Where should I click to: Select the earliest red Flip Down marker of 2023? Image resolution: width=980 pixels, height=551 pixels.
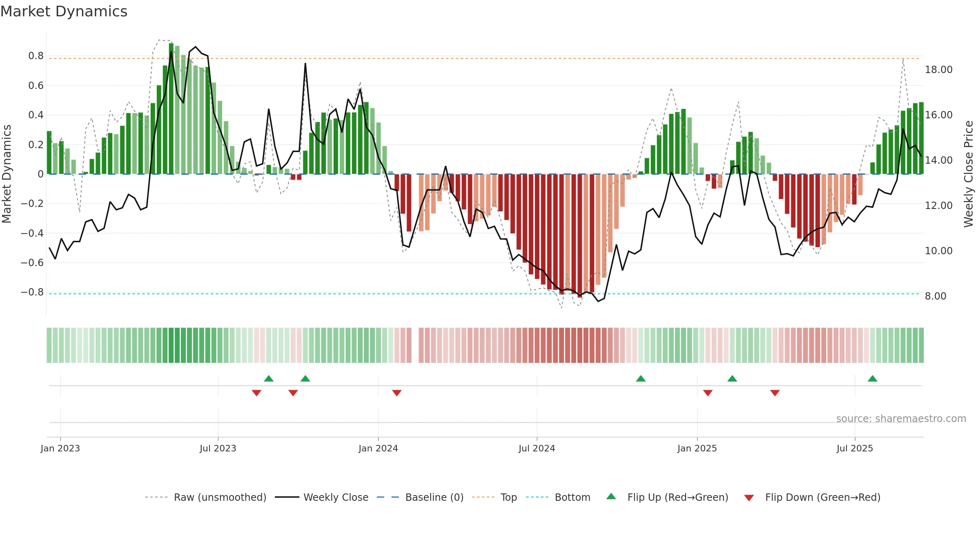coord(256,393)
